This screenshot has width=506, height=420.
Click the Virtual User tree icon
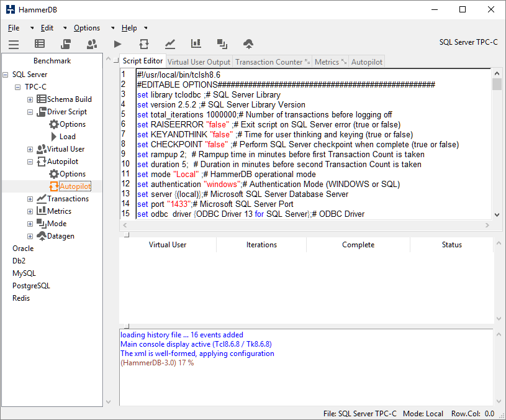click(x=42, y=149)
